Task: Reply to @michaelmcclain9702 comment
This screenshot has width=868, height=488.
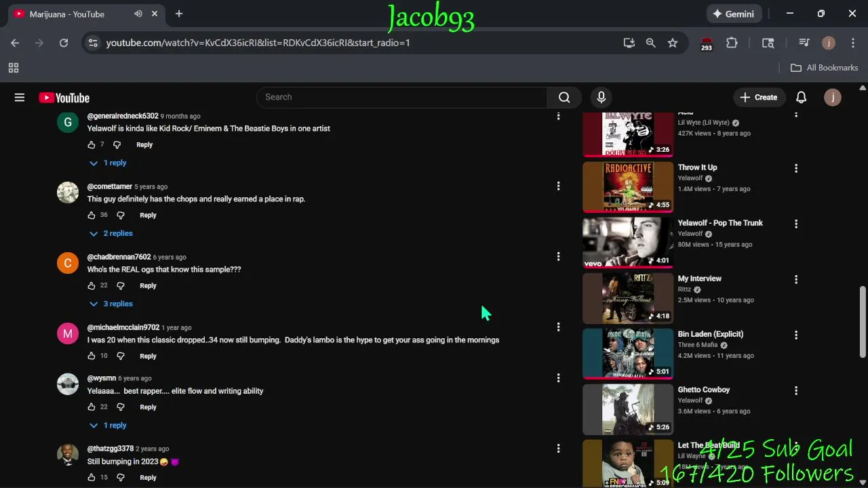Action: [x=148, y=357]
